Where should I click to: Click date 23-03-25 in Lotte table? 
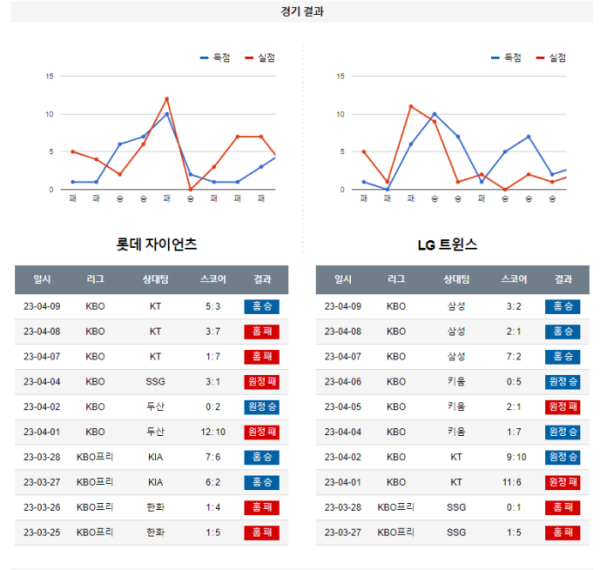point(42,533)
